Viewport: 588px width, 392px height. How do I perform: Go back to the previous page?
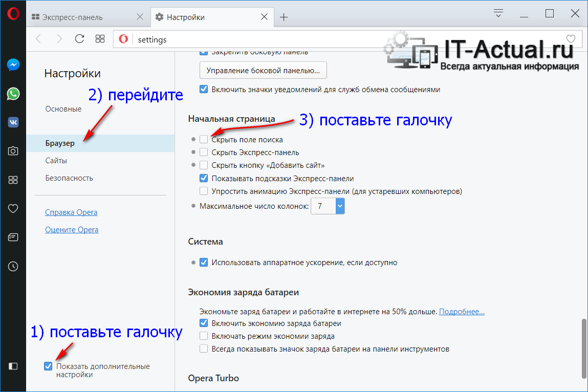coord(38,39)
